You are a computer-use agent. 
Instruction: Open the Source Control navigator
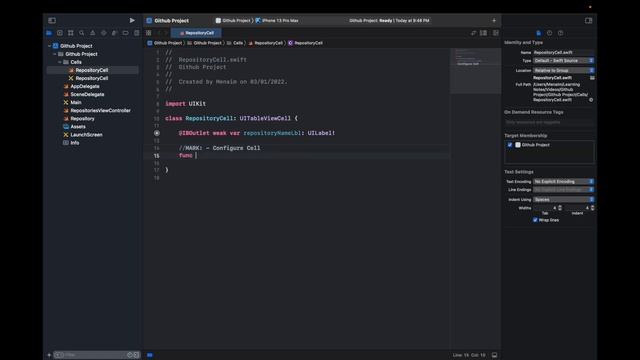tap(60, 33)
